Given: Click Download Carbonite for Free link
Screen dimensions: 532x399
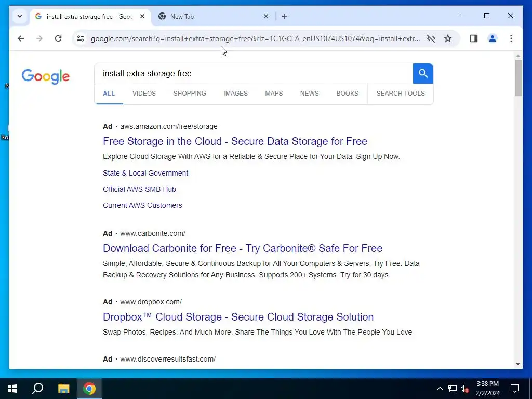Looking at the screenshot, I should click(242, 248).
